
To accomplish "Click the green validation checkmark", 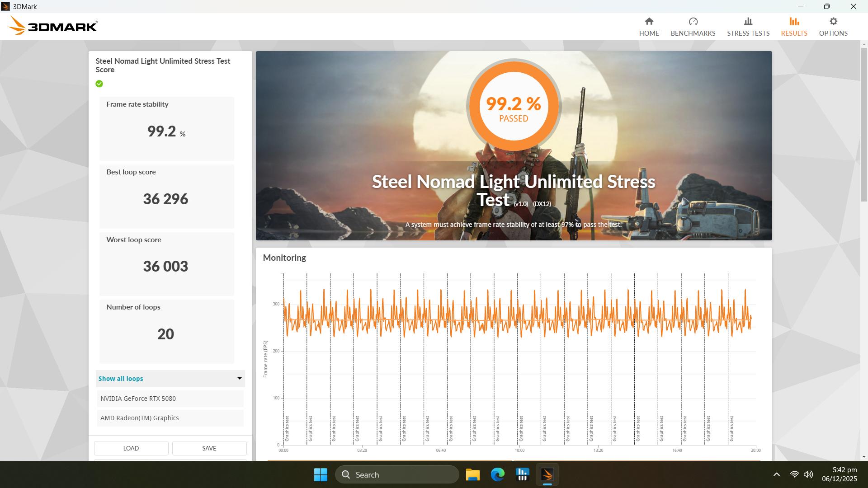I will coord(99,84).
